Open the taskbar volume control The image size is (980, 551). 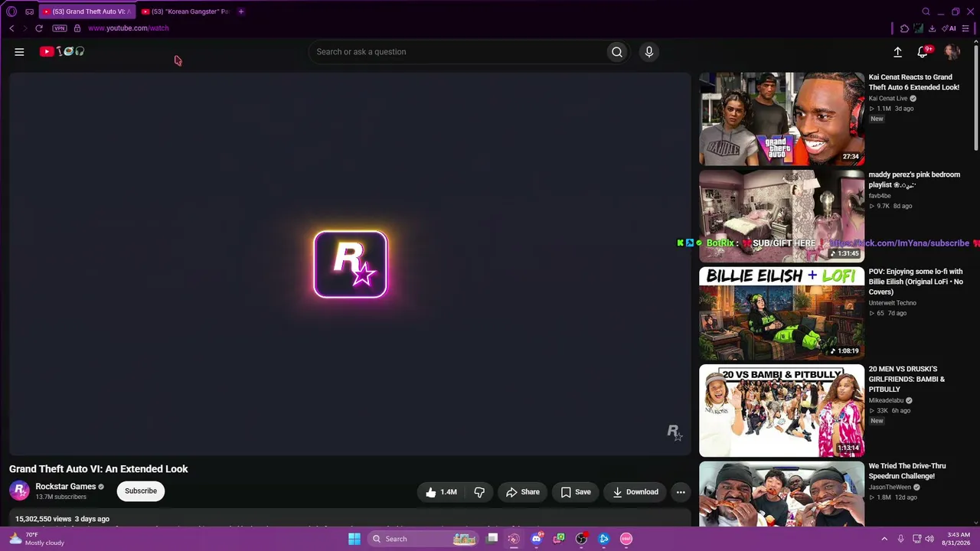pos(929,539)
